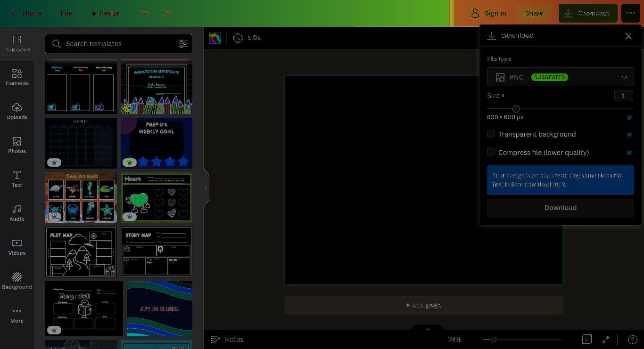Click the Download button in the header
This screenshot has height=349, width=644.
click(x=588, y=13)
